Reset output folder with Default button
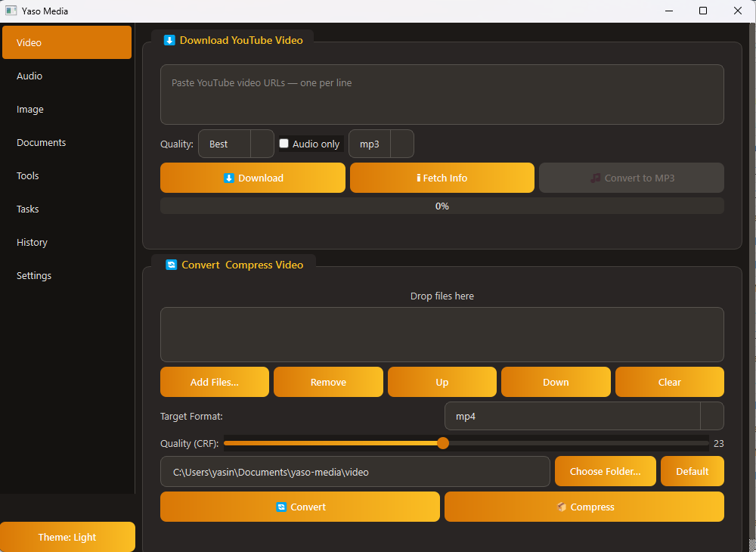756x552 pixels. (x=692, y=471)
